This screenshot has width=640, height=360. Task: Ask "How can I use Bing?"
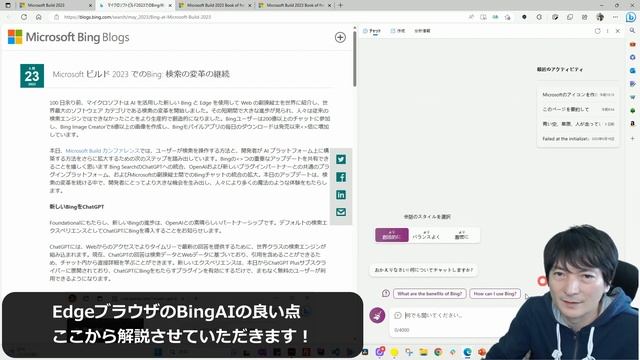tap(495, 293)
